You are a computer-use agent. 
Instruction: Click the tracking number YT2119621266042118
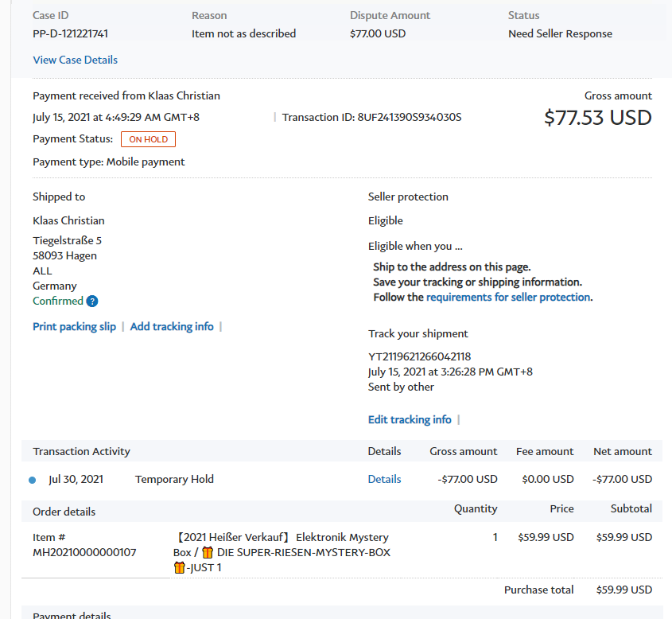419,356
